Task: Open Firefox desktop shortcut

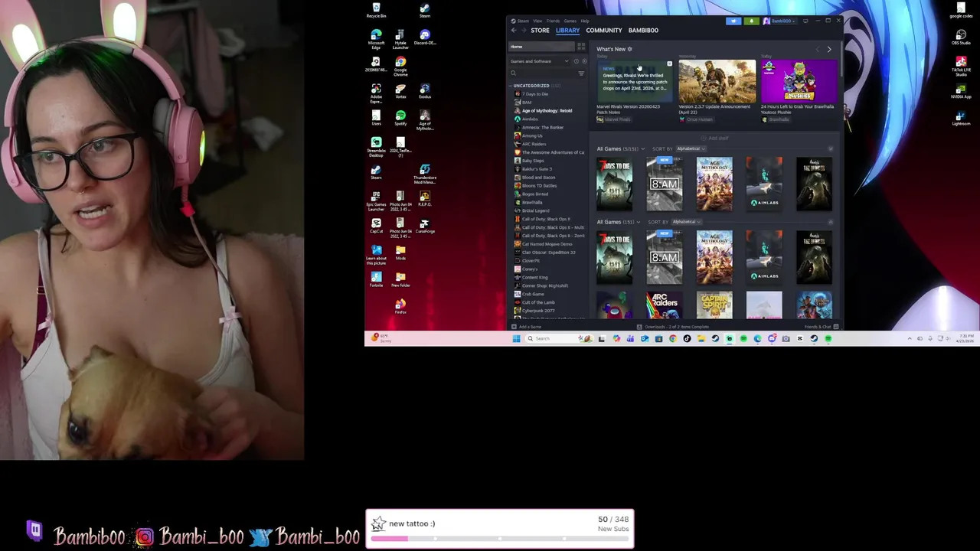Action: tap(400, 307)
